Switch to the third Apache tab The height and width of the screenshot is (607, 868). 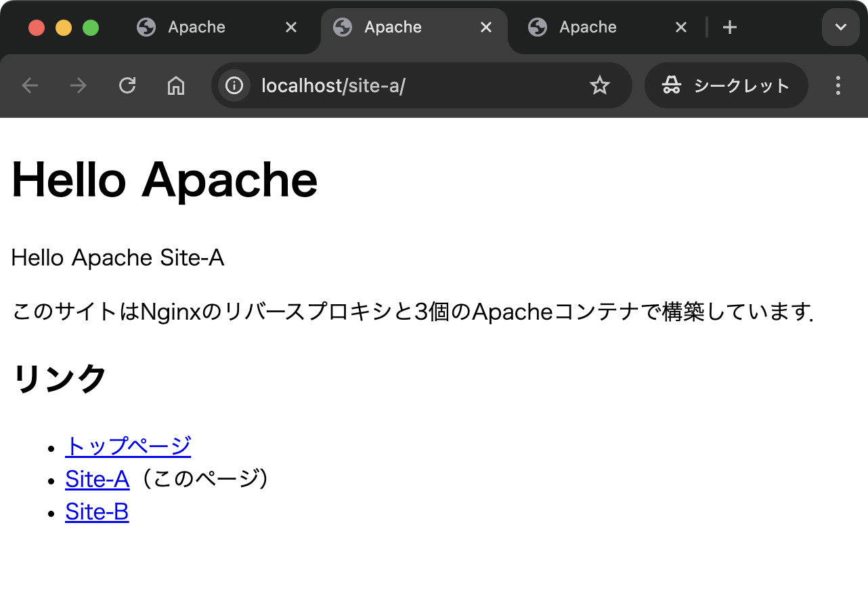pos(588,28)
